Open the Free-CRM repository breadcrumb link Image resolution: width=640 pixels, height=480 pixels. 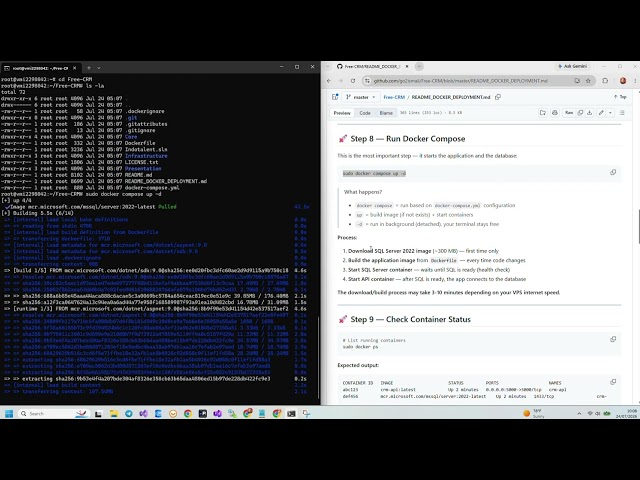[x=394, y=97]
